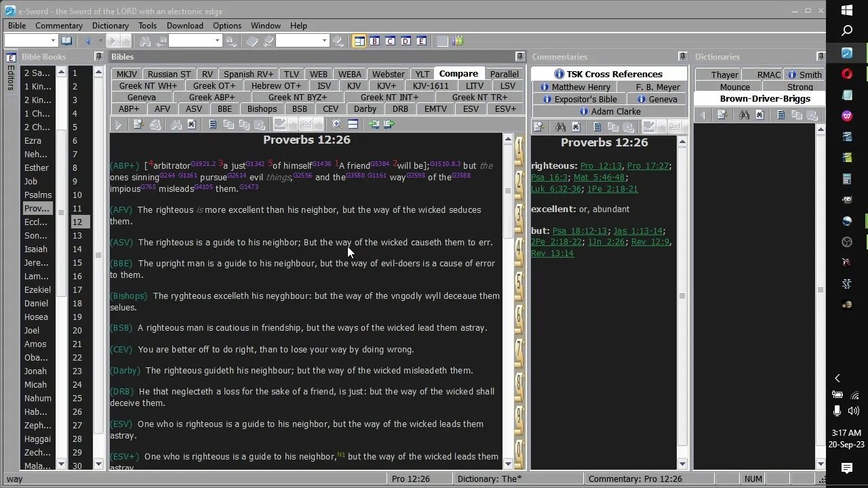Click the Commentaries panel copy page icon
Image resolution: width=868 pixels, height=488 pixels.
(x=597, y=126)
